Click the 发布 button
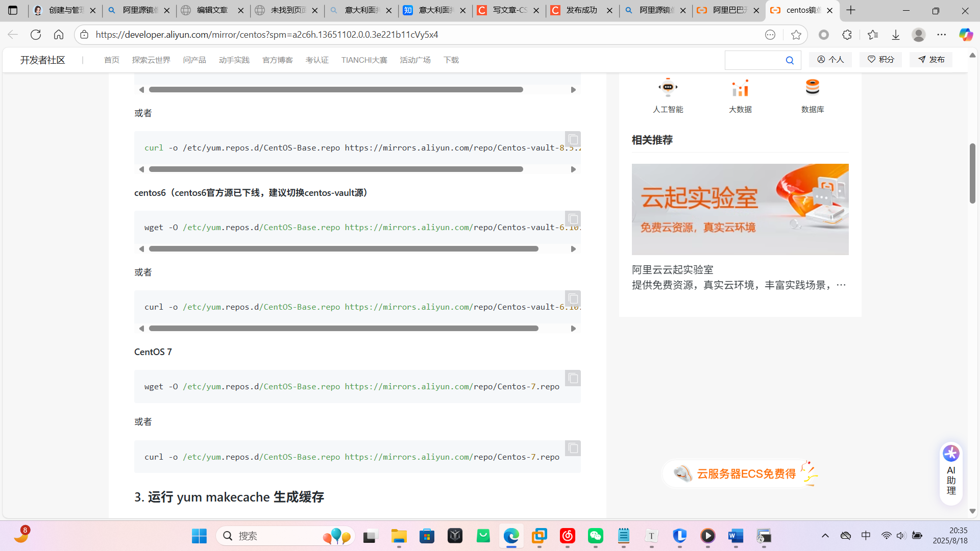This screenshot has width=980, height=551. pos(931,60)
